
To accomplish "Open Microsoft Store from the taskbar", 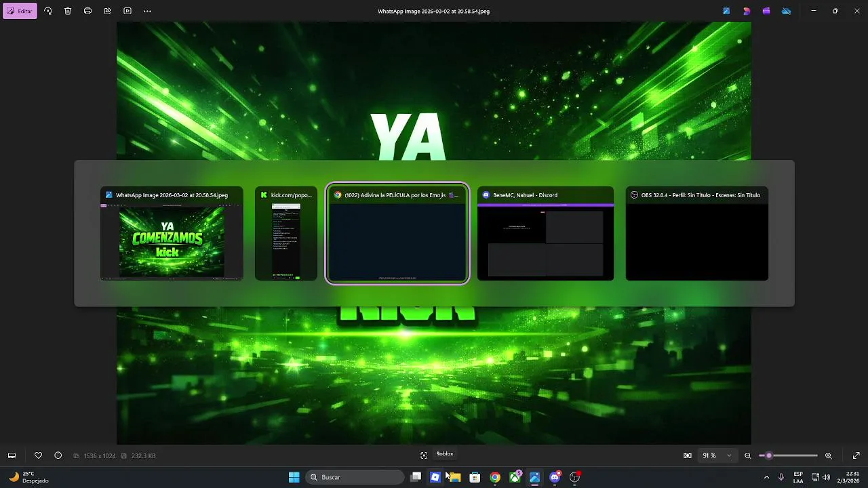I will tap(475, 477).
